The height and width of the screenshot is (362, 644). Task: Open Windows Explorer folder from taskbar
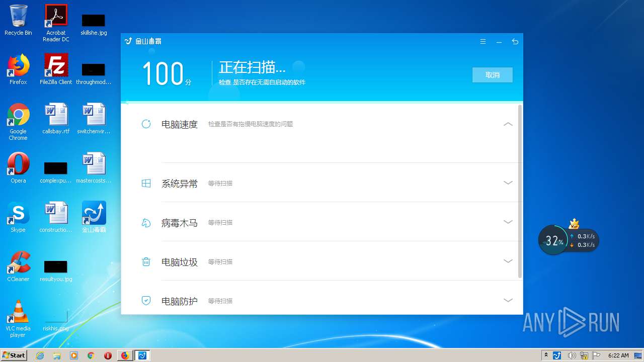(57, 355)
